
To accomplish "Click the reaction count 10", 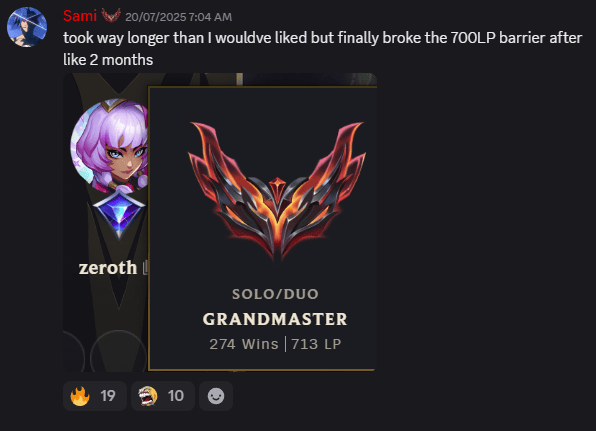I will tap(176, 396).
